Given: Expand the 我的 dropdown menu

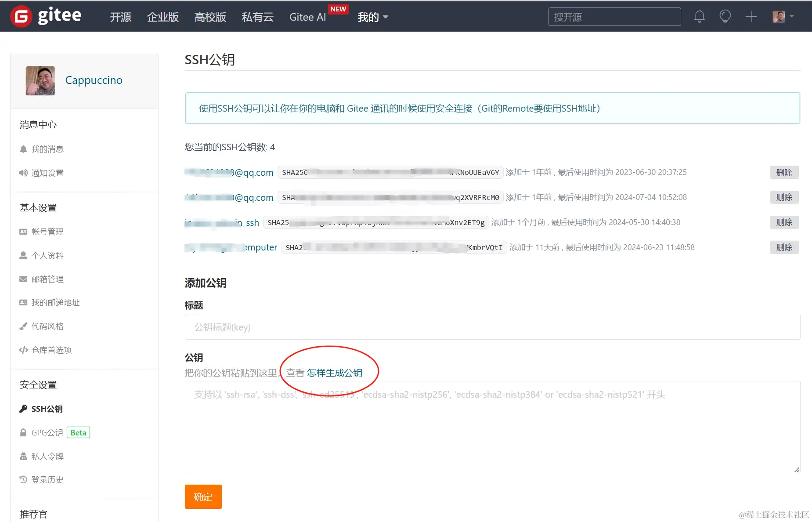Looking at the screenshot, I should [x=373, y=17].
